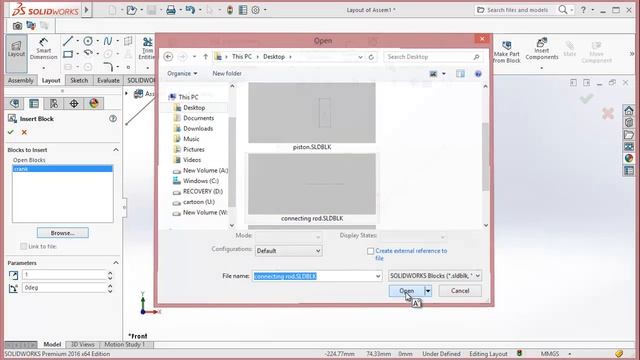Select the Line sketch tool
The height and width of the screenshot is (360, 640).
click(68, 41)
